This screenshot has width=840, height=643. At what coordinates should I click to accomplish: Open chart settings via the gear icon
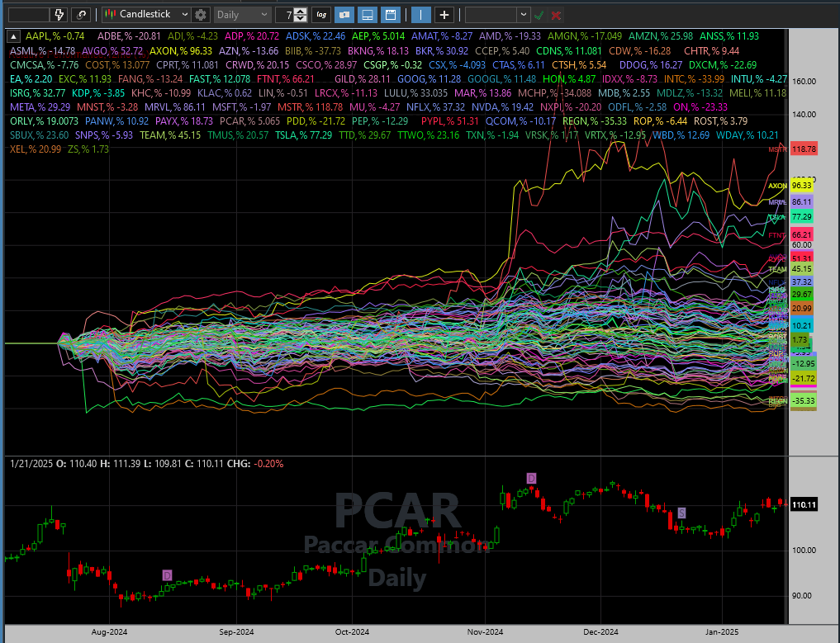pos(201,15)
